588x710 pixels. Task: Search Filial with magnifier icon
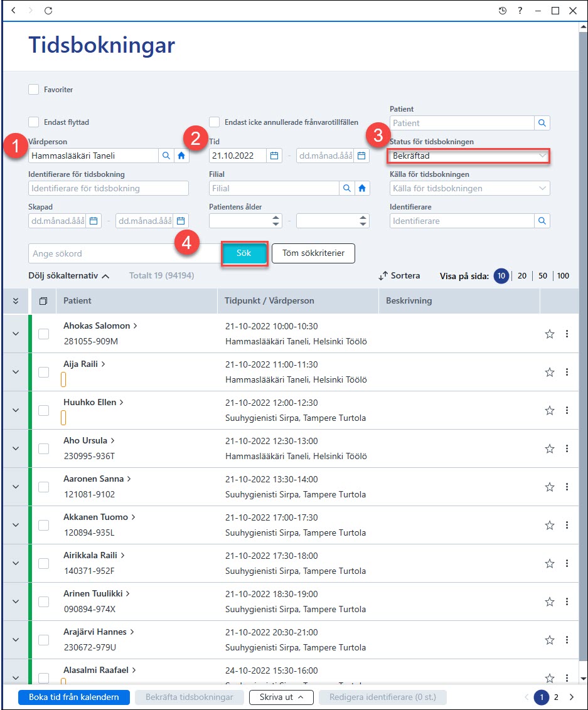346,188
